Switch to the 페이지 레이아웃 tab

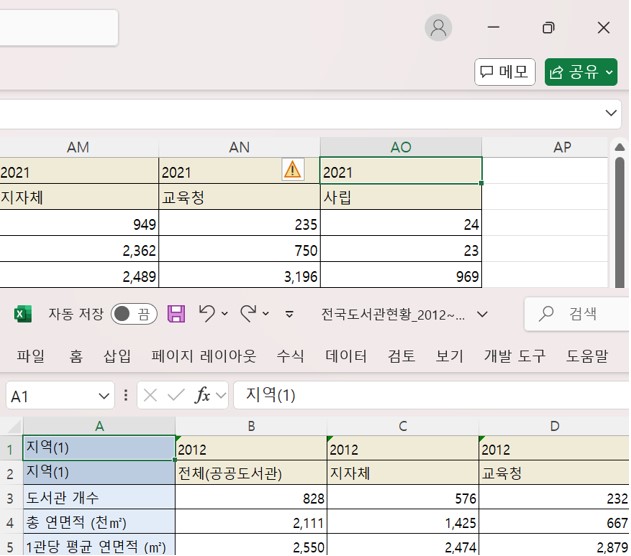(x=204, y=356)
